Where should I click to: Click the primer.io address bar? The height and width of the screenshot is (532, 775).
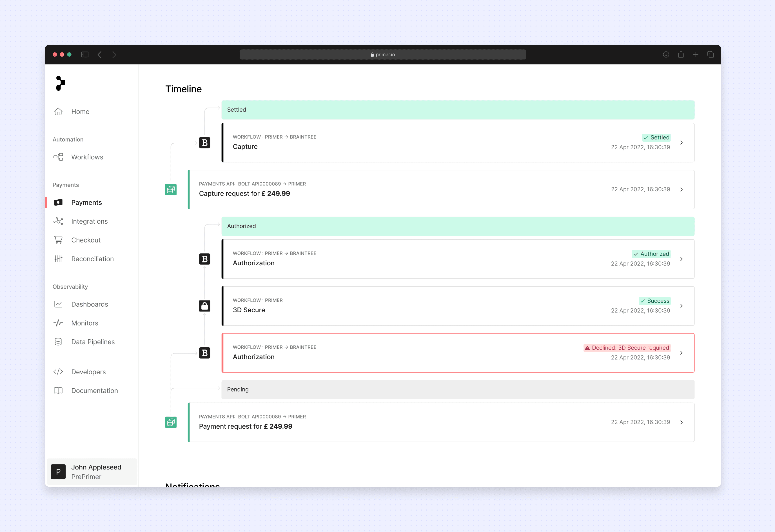383,55
